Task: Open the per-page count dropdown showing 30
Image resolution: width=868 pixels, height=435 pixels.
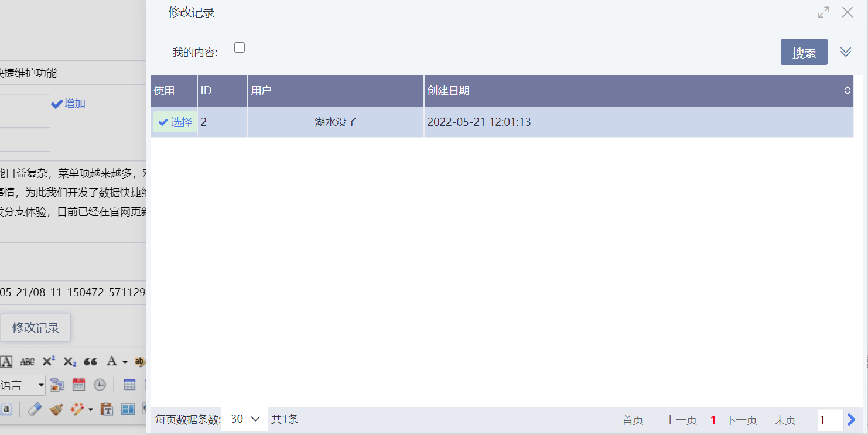Action: pyautogui.click(x=245, y=419)
